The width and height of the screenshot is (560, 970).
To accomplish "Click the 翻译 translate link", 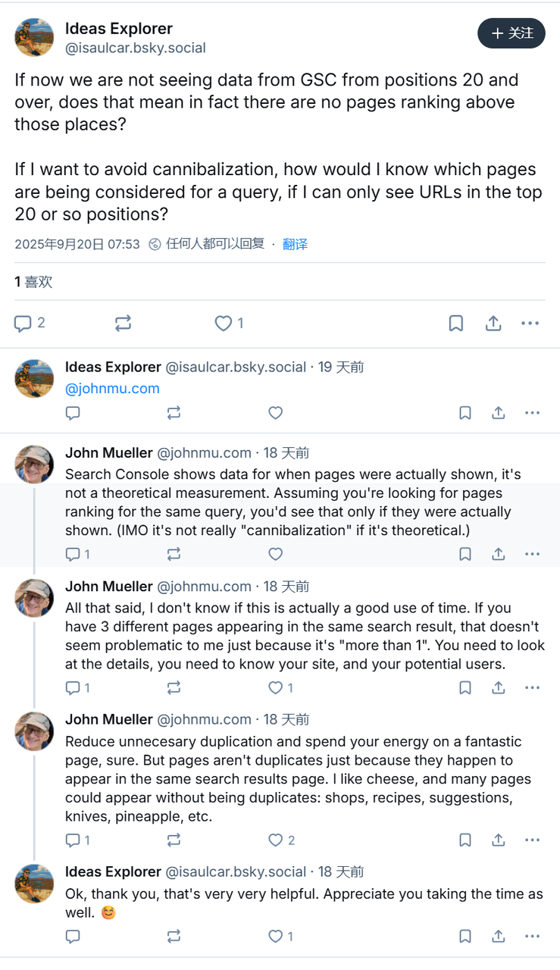I will click(x=295, y=244).
